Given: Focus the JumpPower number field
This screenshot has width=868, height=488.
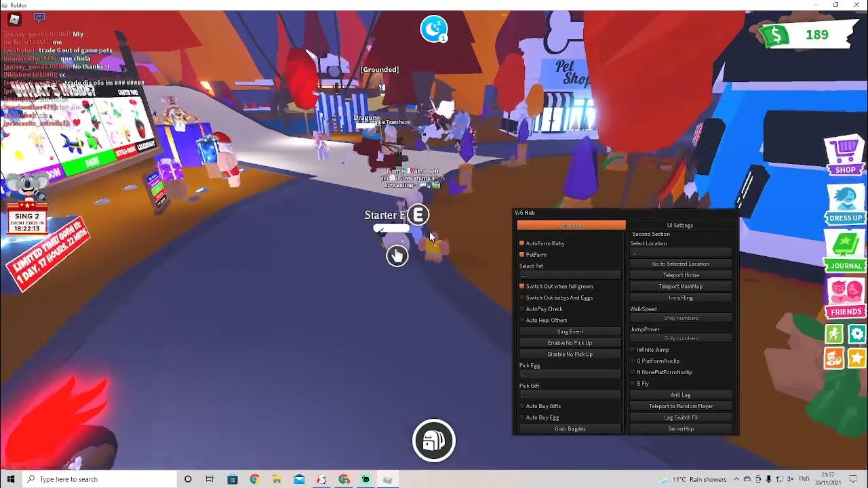Looking at the screenshot, I should [x=681, y=338].
